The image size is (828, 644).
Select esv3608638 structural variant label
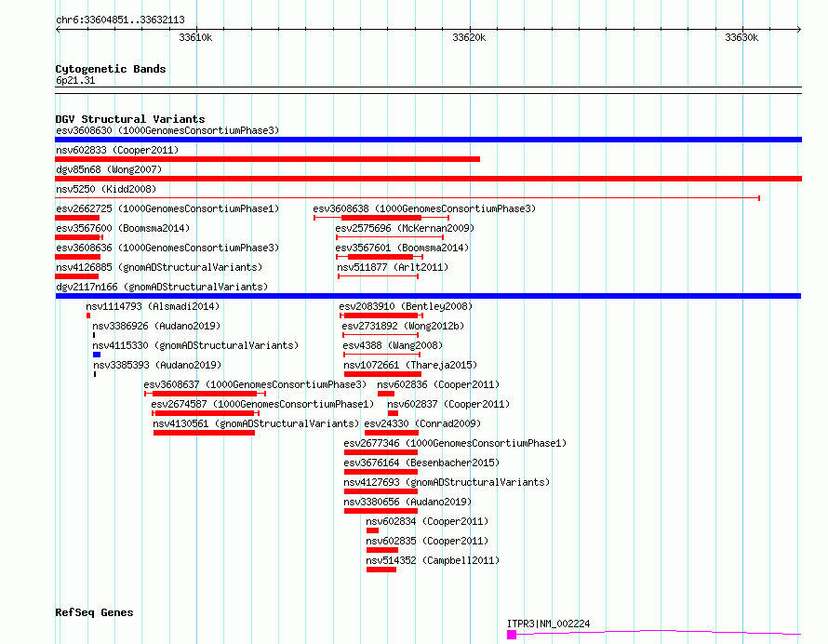click(424, 208)
